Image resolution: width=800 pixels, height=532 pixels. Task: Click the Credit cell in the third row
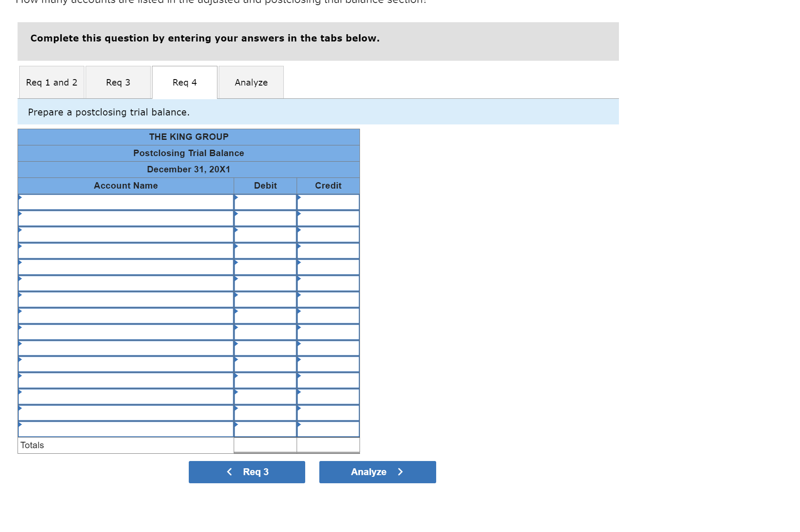click(328, 234)
